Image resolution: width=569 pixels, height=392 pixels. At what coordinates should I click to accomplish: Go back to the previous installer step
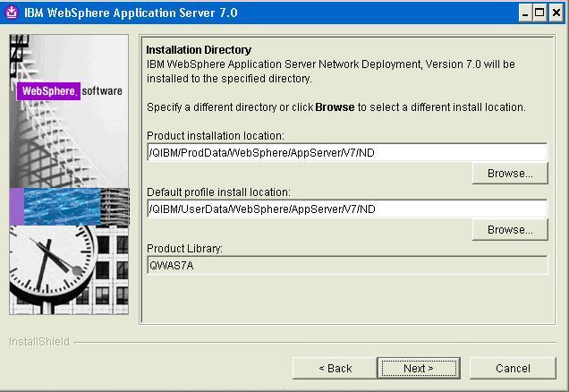point(335,368)
